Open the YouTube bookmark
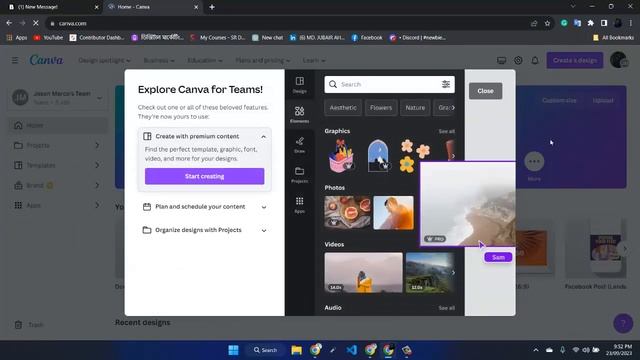This screenshot has width=640, height=360. pos(48,38)
